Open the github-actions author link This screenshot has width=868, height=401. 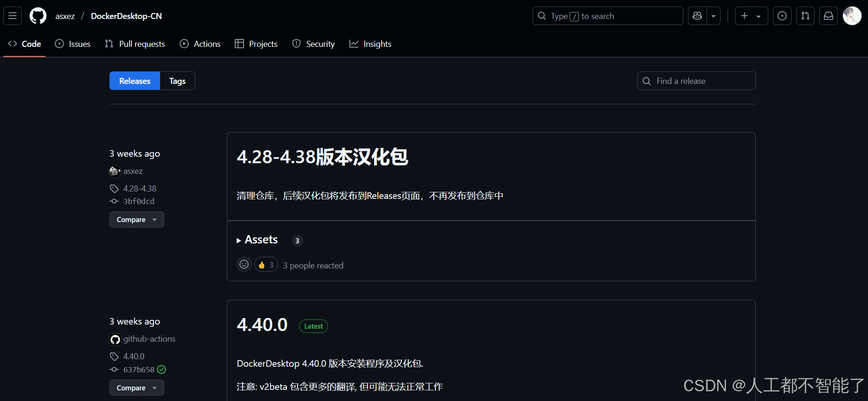coord(149,339)
